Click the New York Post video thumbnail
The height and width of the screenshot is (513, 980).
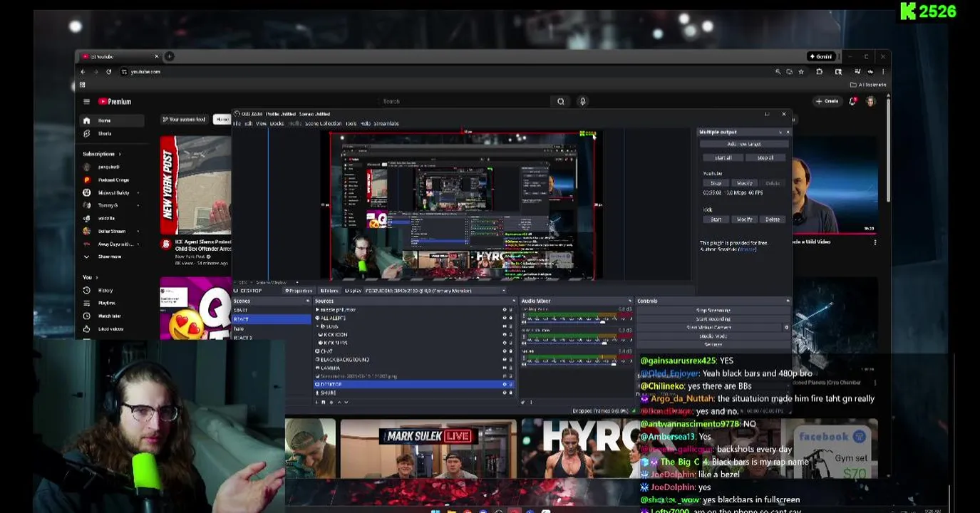[195, 185]
